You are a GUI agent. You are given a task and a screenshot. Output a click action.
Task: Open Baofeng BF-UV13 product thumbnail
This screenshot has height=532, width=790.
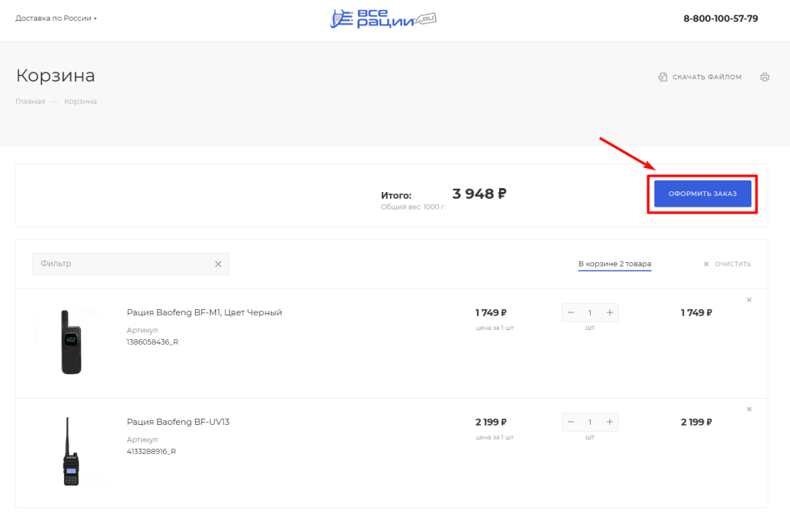[70, 451]
